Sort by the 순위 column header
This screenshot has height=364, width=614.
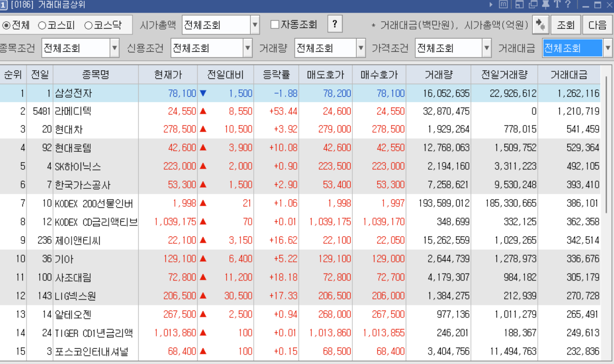tap(13, 75)
